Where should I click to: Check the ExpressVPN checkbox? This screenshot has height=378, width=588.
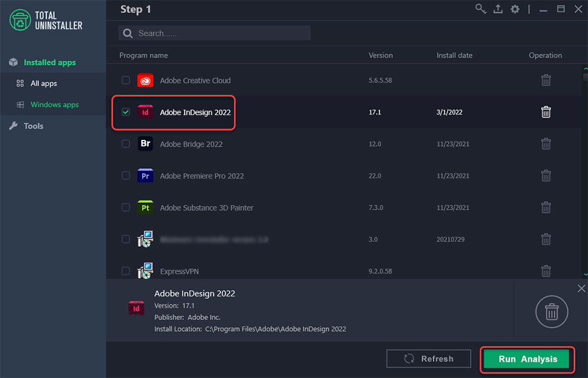pyautogui.click(x=126, y=271)
